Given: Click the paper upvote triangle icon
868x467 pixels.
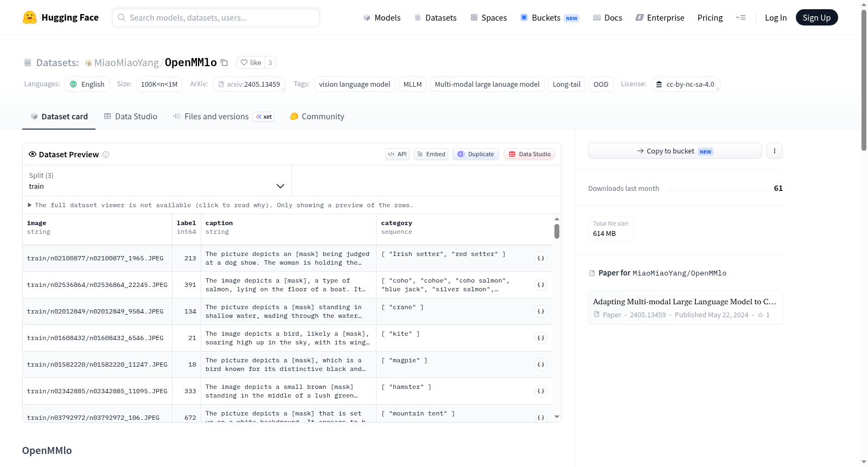Looking at the screenshot, I should (761, 315).
